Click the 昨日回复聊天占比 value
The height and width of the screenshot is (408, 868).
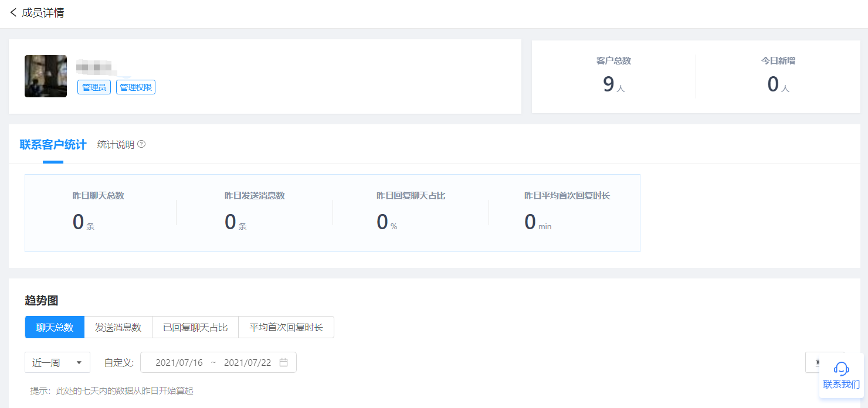pos(386,222)
